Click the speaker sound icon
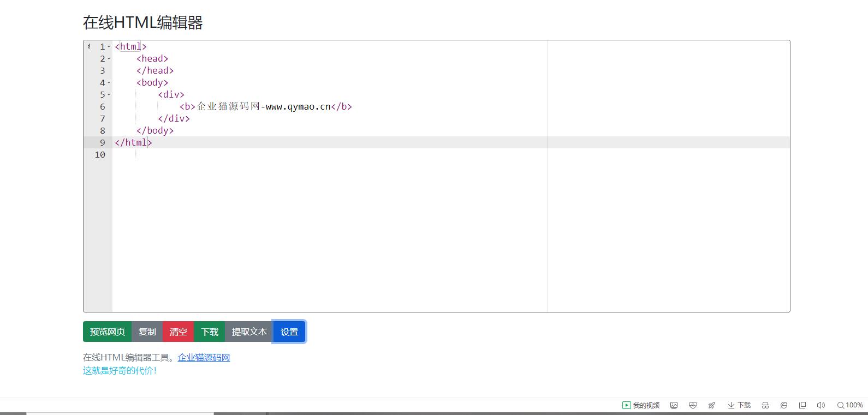868x415 pixels. coord(821,405)
